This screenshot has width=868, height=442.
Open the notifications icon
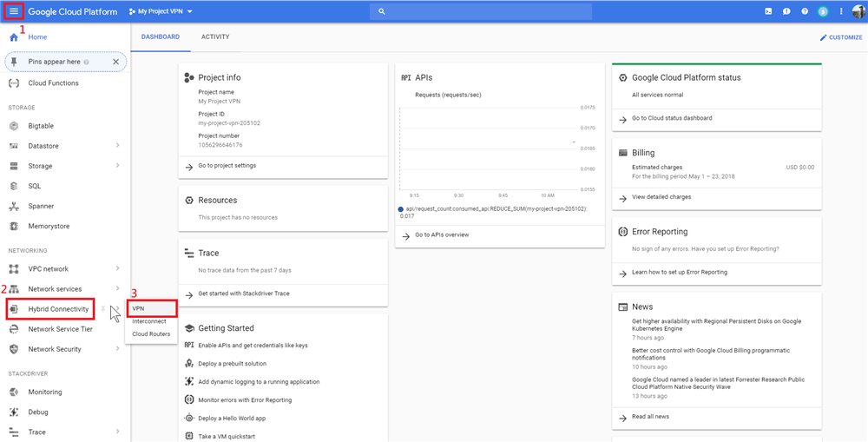[x=823, y=11]
